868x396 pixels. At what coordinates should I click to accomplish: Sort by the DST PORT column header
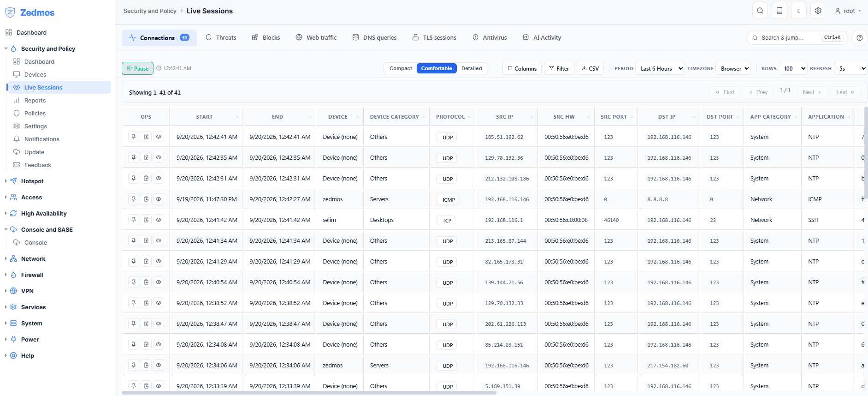click(722, 117)
